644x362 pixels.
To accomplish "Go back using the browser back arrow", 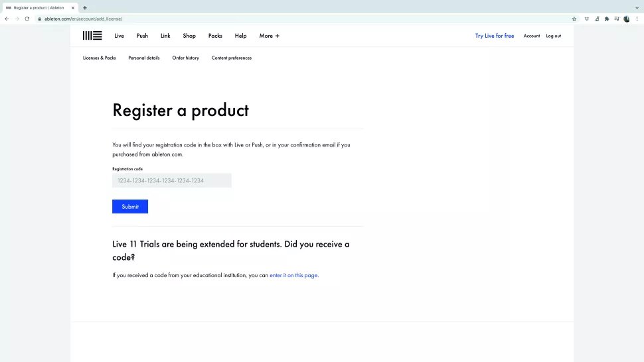I will point(7,19).
